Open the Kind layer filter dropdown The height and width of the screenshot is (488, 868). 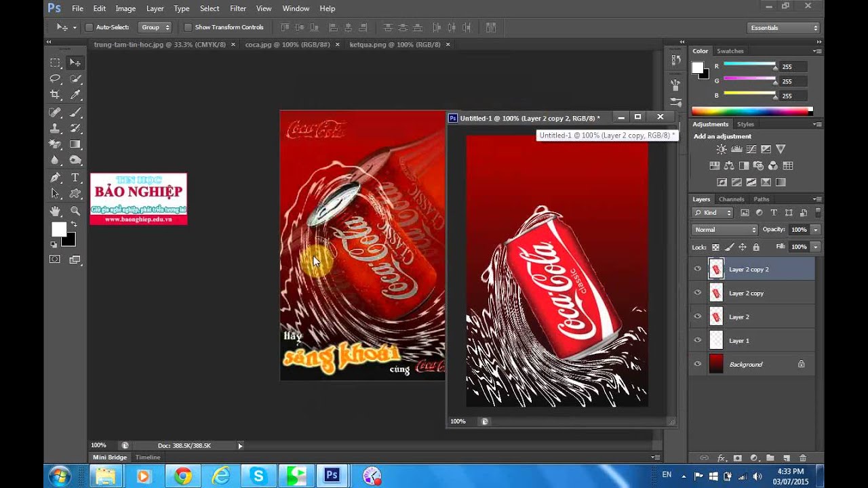pos(713,213)
